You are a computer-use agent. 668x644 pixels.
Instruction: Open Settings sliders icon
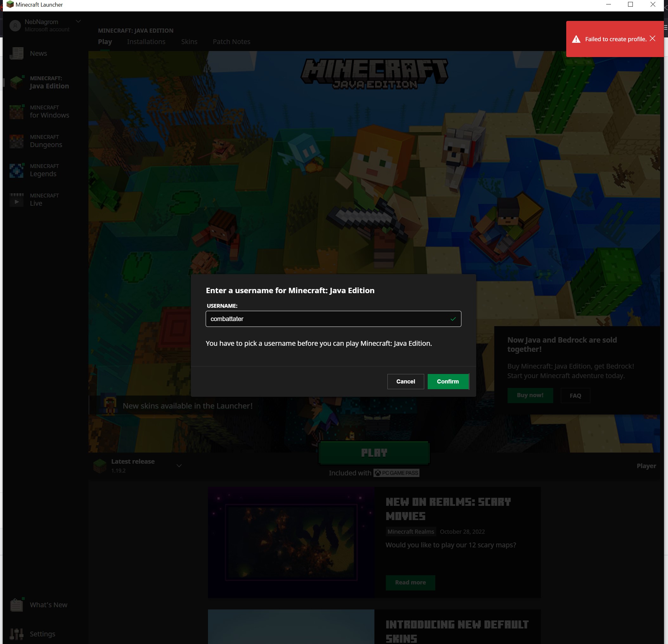[16, 634]
